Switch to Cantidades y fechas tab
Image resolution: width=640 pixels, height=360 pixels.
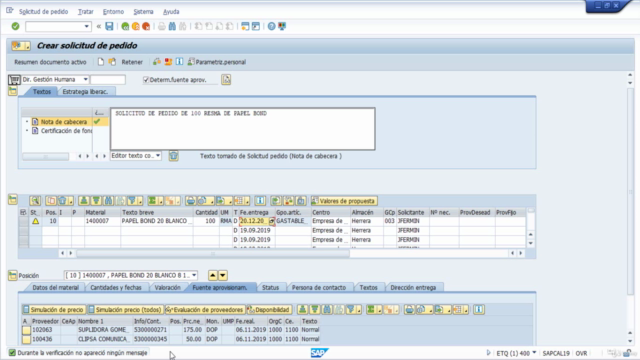coord(116,287)
